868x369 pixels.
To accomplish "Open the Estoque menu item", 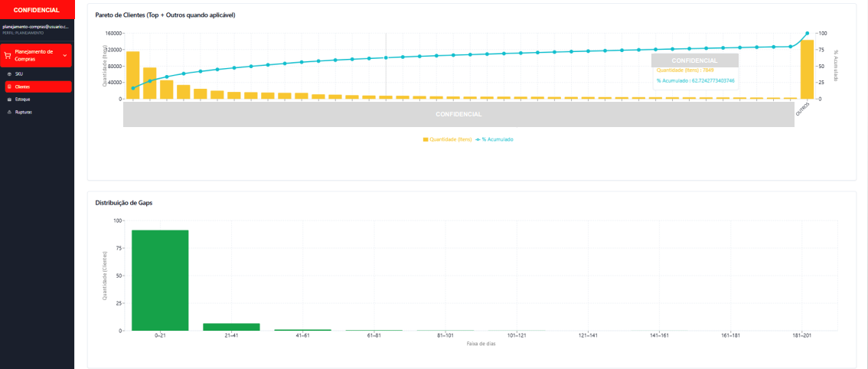I will (22, 100).
